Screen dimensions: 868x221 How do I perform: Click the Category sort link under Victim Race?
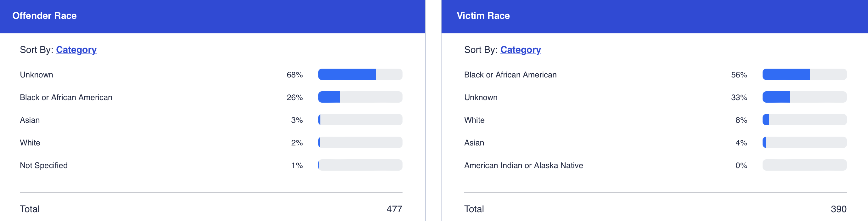pos(520,50)
